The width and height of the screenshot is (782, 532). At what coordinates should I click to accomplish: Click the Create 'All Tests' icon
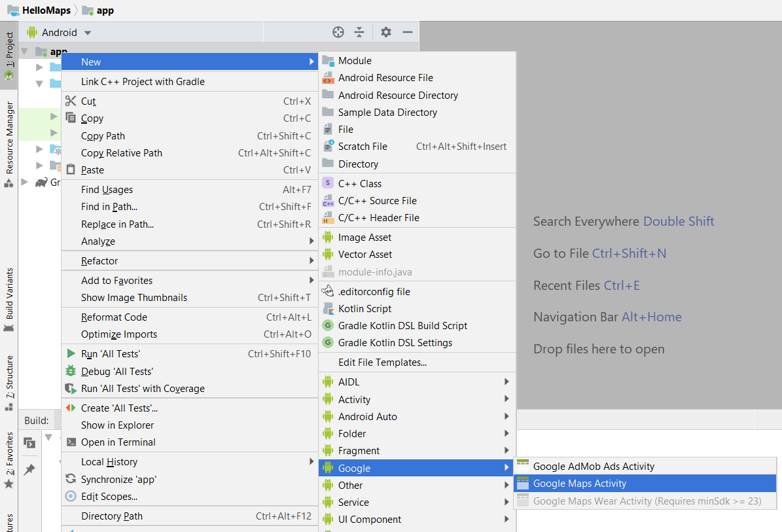71,408
